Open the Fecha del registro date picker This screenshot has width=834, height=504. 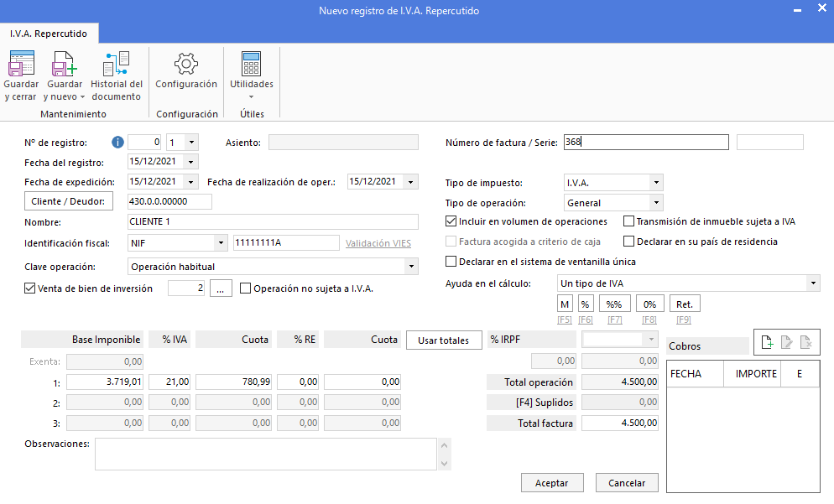191,162
